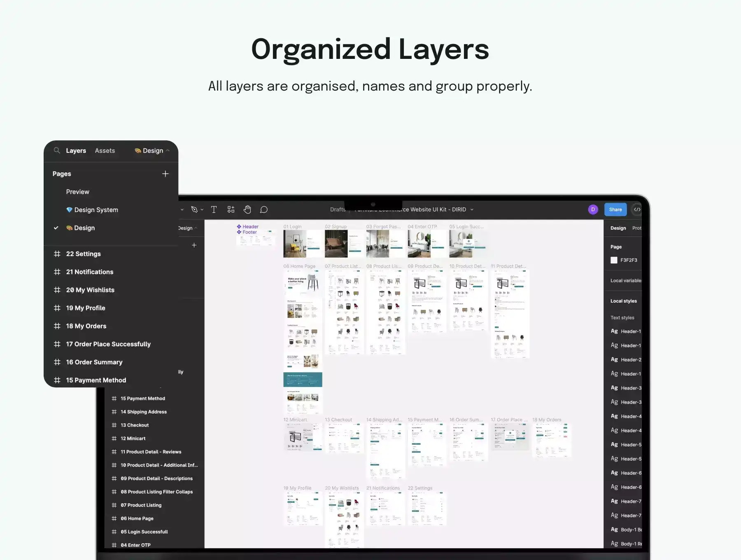
Task: Select the Hand tool
Action: (x=247, y=210)
